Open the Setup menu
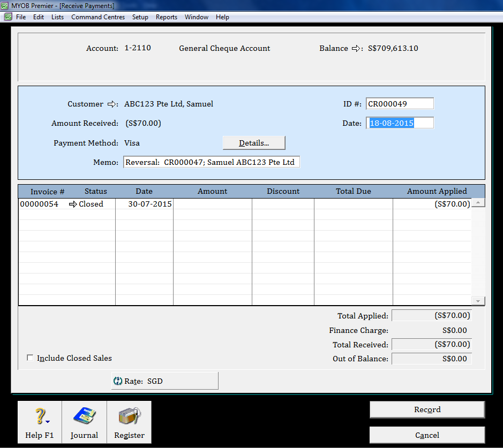Image resolution: width=503 pixels, height=448 pixels. pyautogui.click(x=140, y=17)
